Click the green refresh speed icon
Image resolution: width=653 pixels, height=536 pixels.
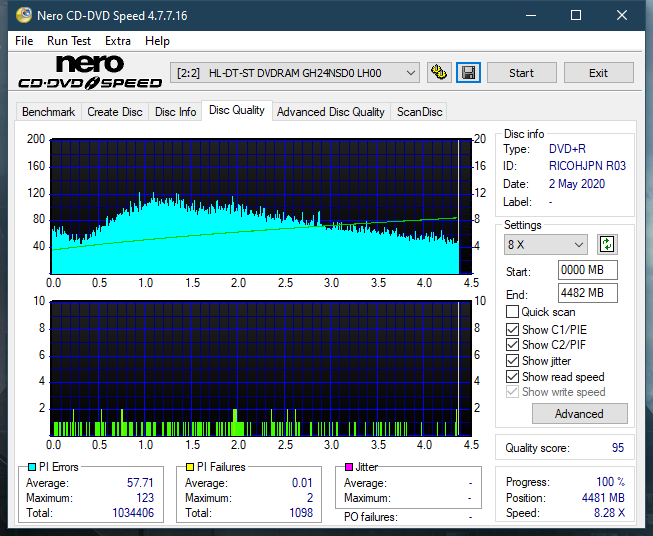pyautogui.click(x=607, y=244)
